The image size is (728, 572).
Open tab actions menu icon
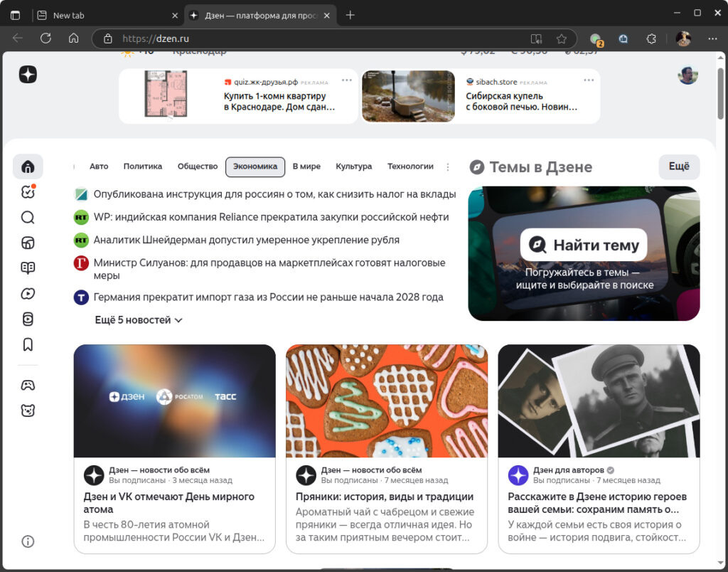[x=16, y=16]
